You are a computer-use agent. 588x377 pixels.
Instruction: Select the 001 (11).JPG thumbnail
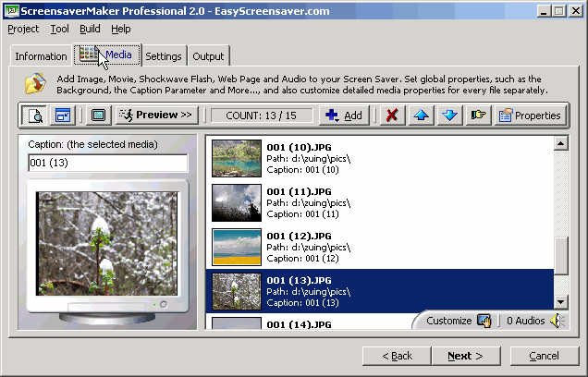[237, 202]
